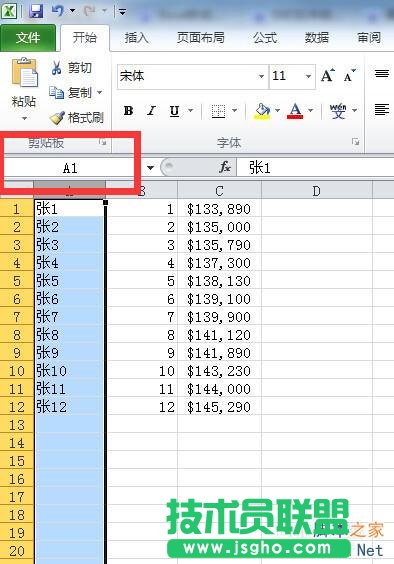Select cell with $141,120
This screenshot has width=394, height=564.
(219, 335)
